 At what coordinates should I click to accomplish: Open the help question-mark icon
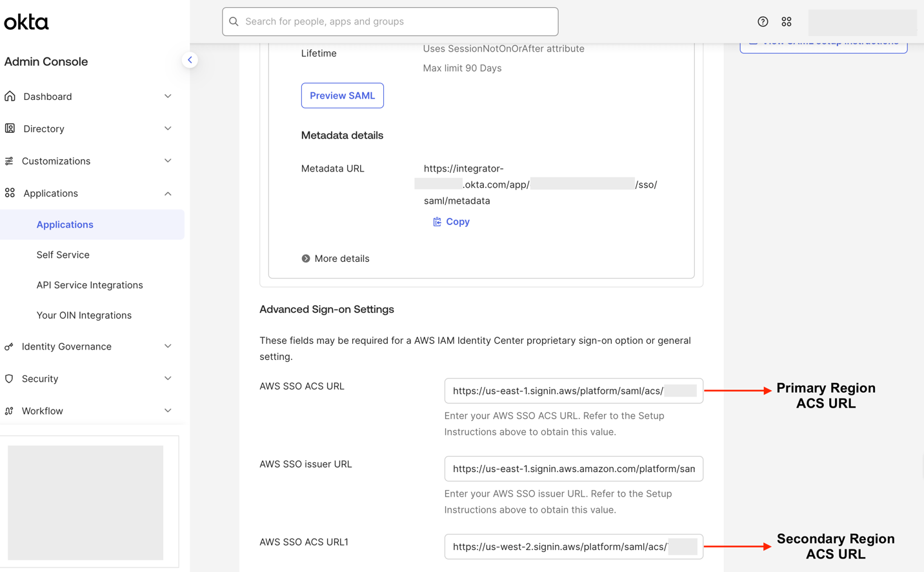tap(763, 22)
